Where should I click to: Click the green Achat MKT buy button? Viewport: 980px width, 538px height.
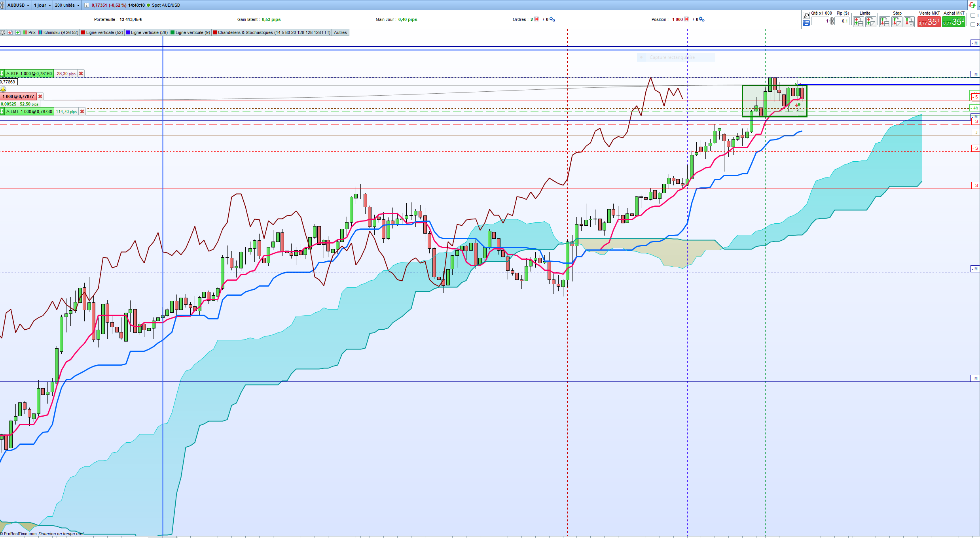tap(953, 22)
